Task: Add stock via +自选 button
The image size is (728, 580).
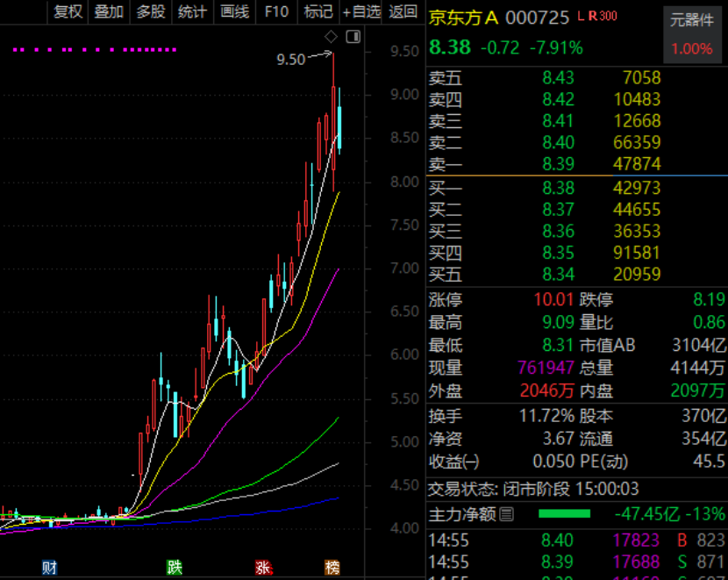Action: (x=361, y=11)
